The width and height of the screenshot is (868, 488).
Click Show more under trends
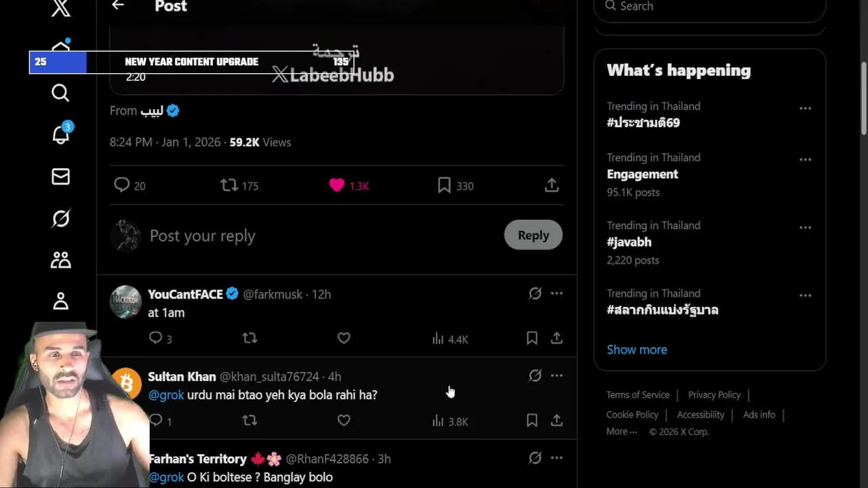(x=637, y=350)
